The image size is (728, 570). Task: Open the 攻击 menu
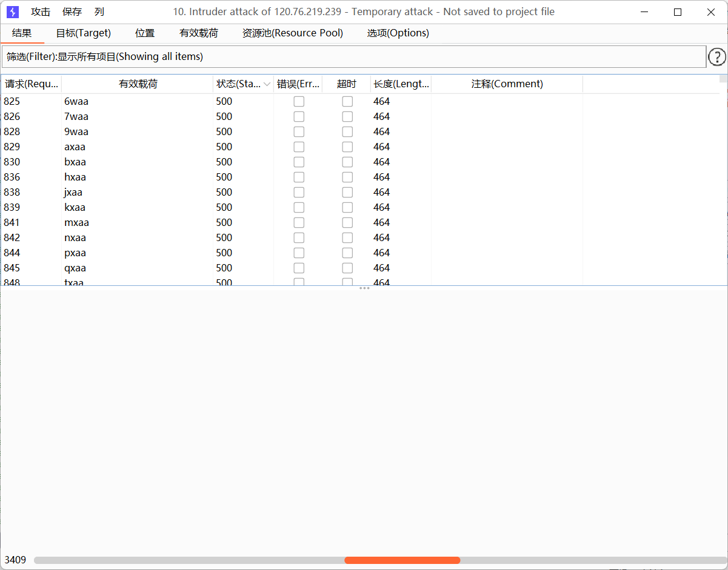pyautogui.click(x=41, y=12)
